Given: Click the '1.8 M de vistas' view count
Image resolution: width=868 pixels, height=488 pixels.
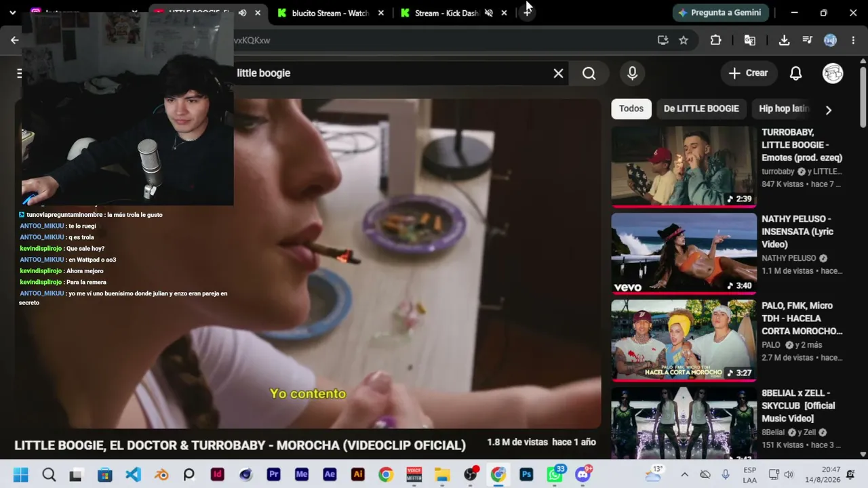Looking at the screenshot, I should [517, 442].
